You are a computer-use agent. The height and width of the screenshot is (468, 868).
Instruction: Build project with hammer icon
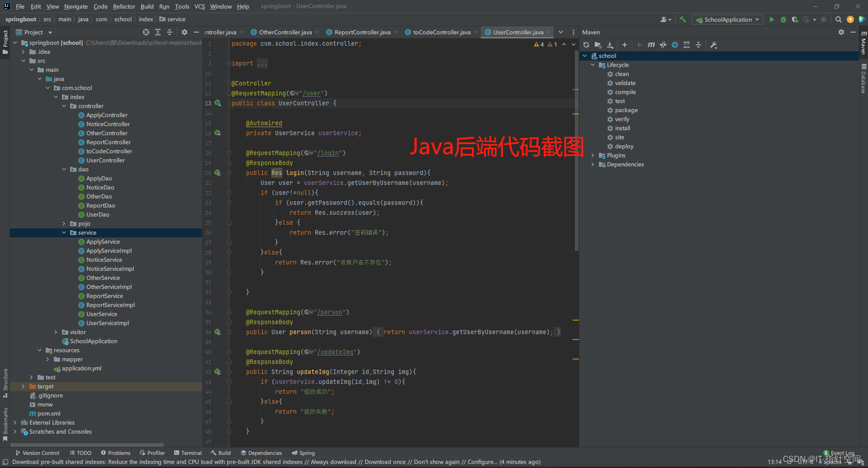coord(683,19)
